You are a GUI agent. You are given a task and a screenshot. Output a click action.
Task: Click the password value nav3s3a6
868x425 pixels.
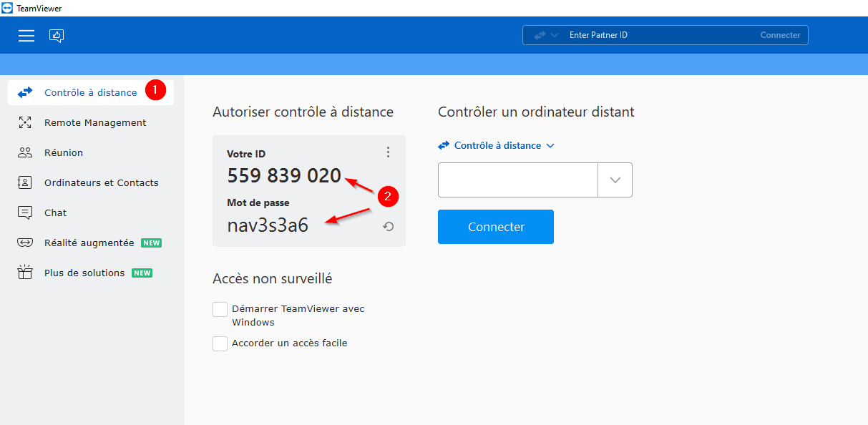(x=268, y=225)
